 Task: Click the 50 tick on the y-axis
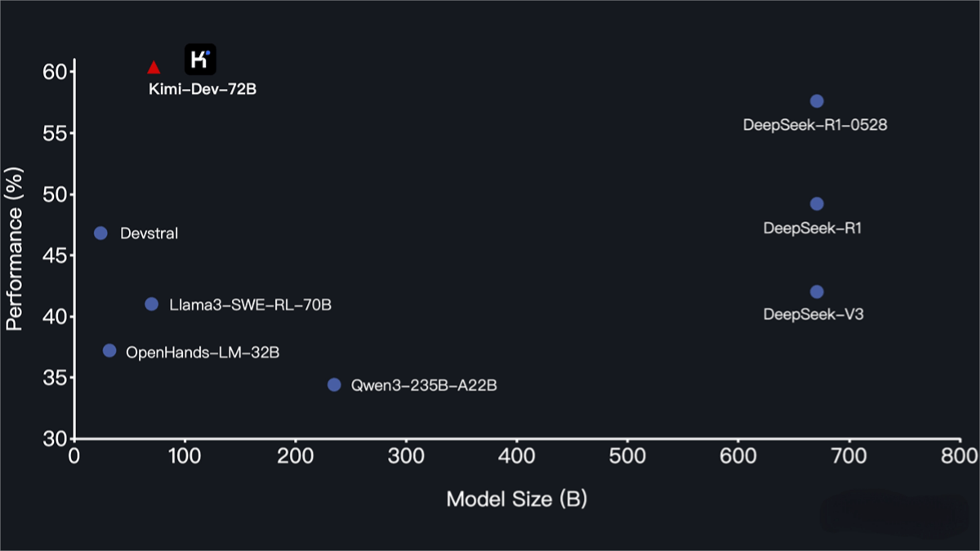pos(56,194)
